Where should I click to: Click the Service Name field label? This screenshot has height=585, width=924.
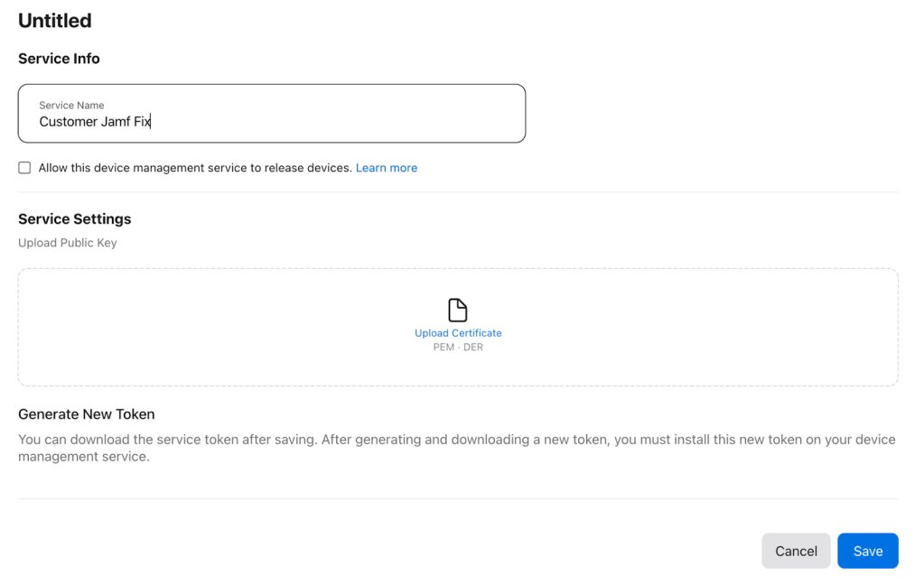pos(71,106)
